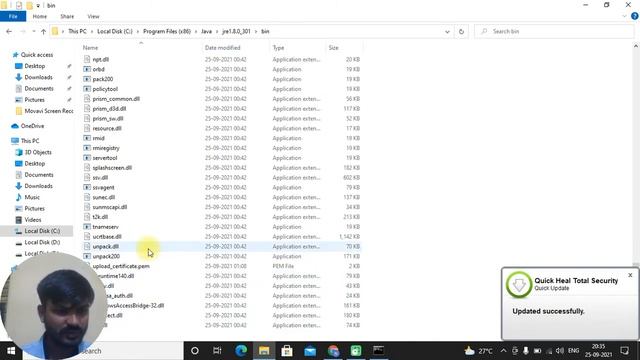The height and width of the screenshot is (360, 640).
Task: Open Music folder in navigation pane
Action: pyautogui.click(x=31, y=197)
